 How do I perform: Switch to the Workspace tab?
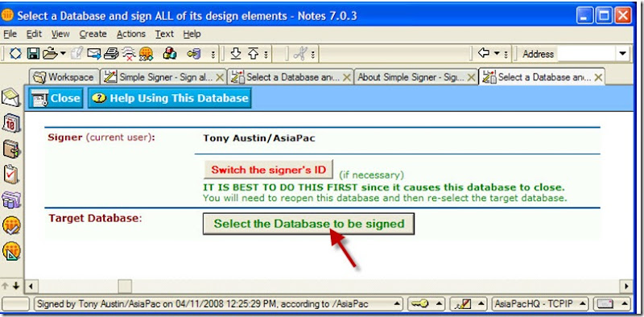pos(64,76)
